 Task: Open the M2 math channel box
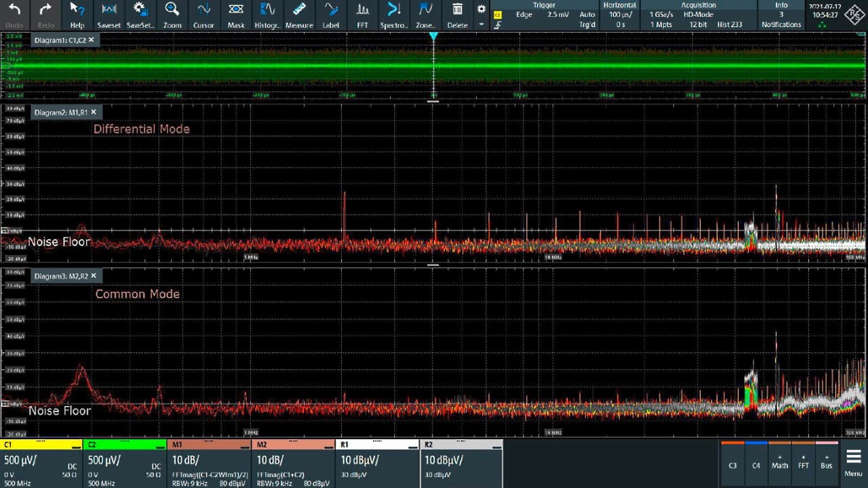293,464
